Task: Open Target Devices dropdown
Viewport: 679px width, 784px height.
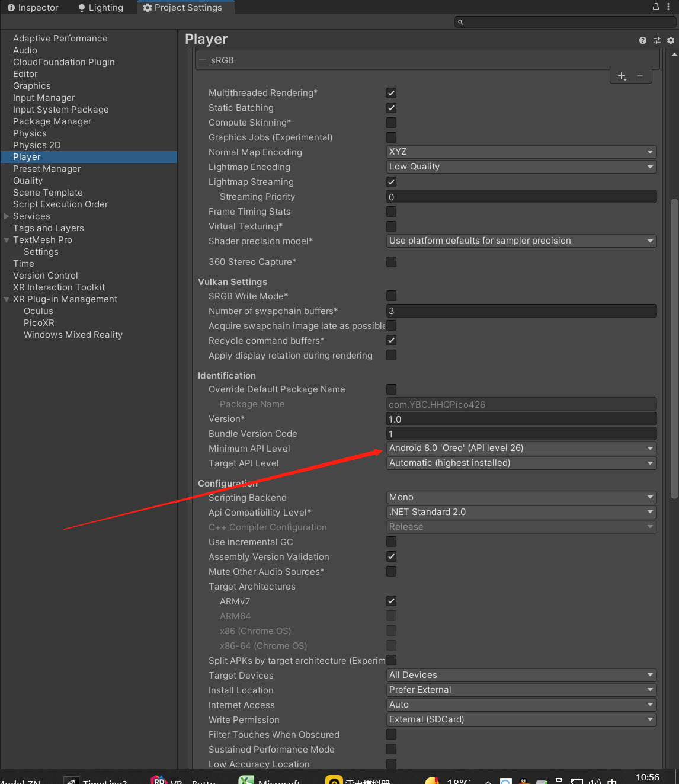Action: [521, 675]
